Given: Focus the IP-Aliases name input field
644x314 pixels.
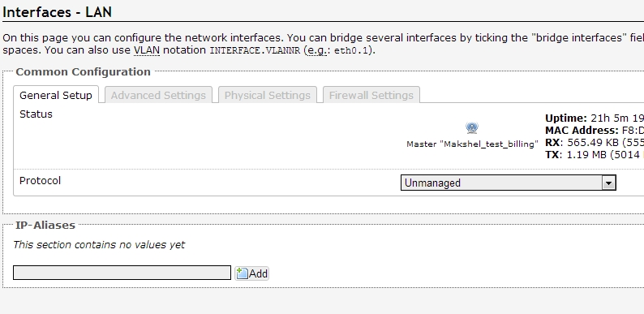Looking at the screenshot, I should tap(122, 273).
